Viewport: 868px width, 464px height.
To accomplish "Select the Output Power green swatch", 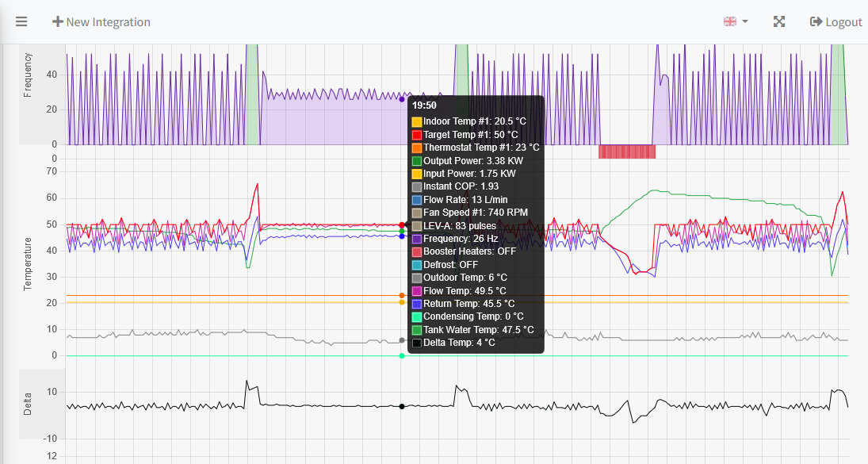I will pos(417,161).
